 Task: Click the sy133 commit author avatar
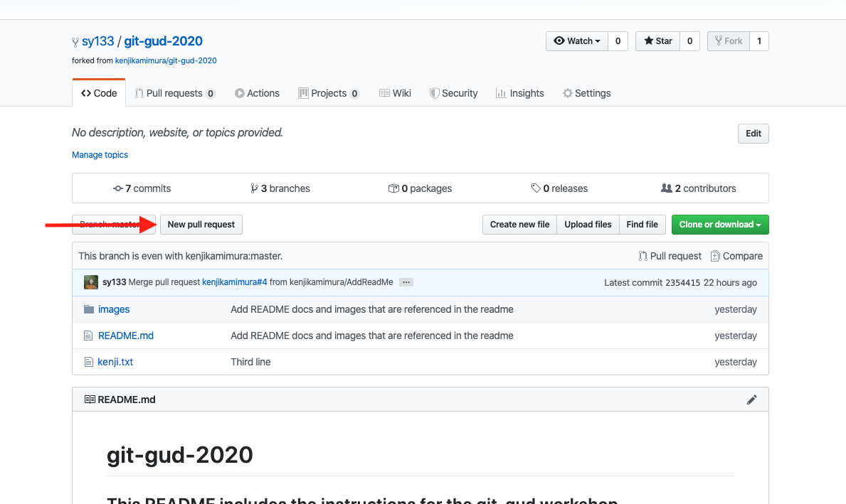[x=91, y=282]
